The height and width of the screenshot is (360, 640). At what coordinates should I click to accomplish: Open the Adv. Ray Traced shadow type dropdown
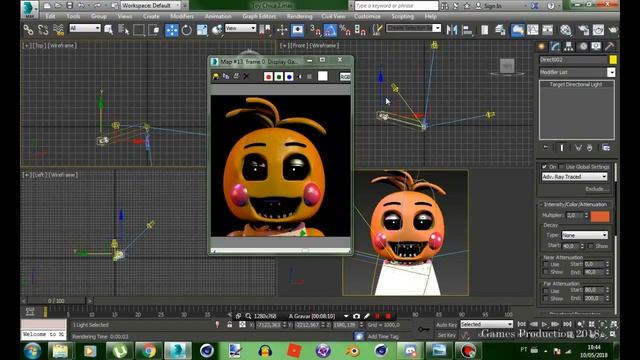pos(574,177)
